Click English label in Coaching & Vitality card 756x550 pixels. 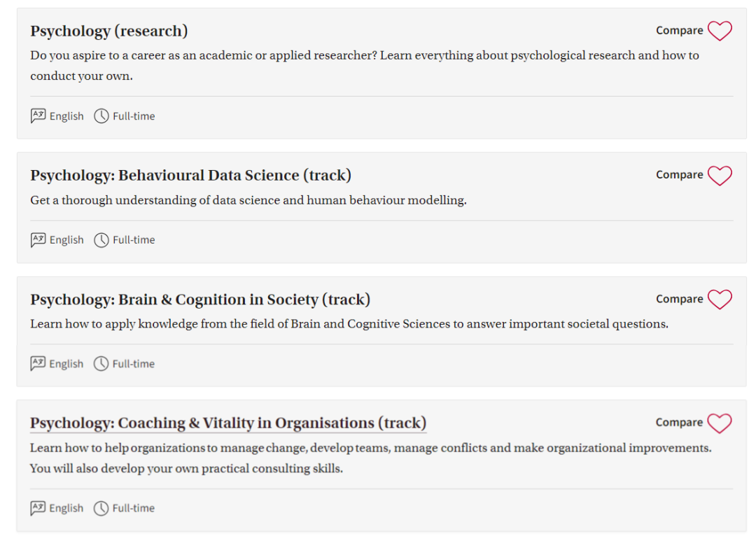(x=66, y=508)
